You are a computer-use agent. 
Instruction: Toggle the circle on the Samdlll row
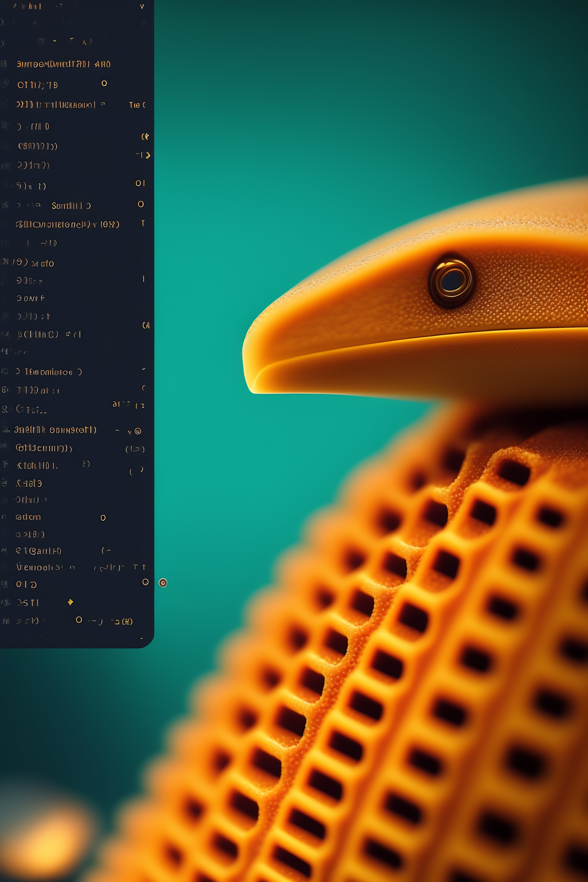141,204
